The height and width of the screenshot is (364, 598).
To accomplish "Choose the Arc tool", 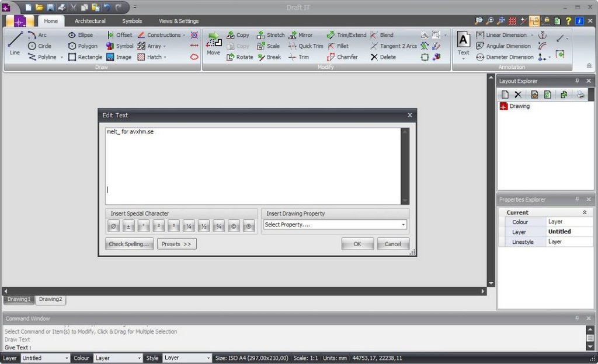I will (37, 35).
